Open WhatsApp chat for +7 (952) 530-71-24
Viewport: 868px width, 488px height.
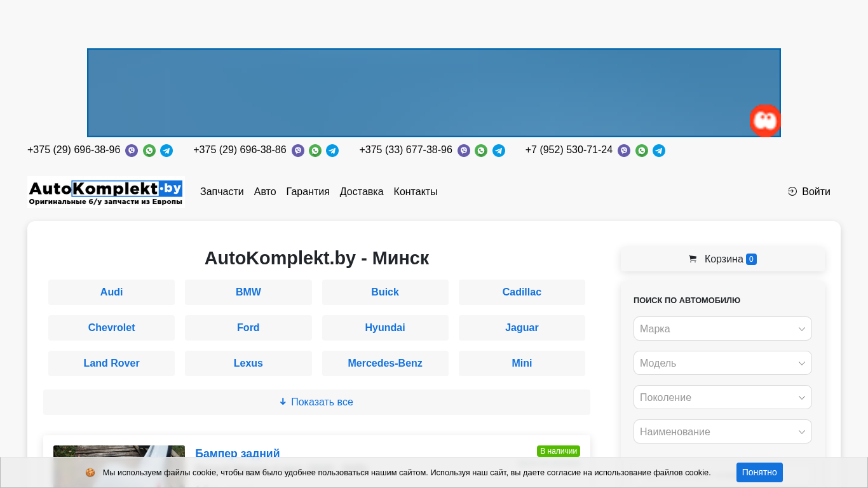[642, 151]
